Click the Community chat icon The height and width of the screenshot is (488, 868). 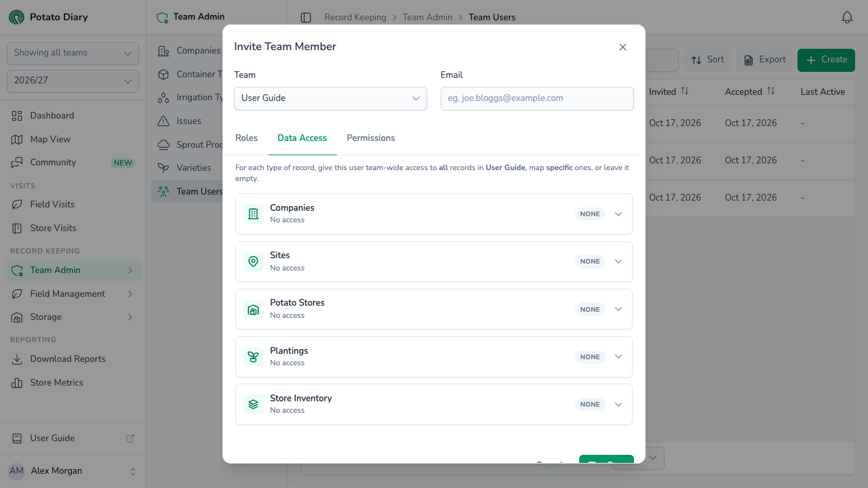point(17,163)
